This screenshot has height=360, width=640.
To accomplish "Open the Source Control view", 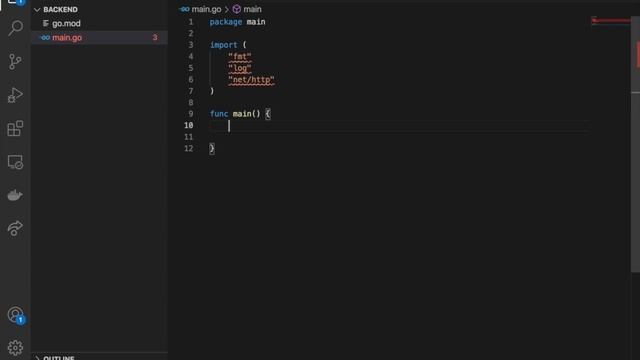I will (x=15, y=62).
